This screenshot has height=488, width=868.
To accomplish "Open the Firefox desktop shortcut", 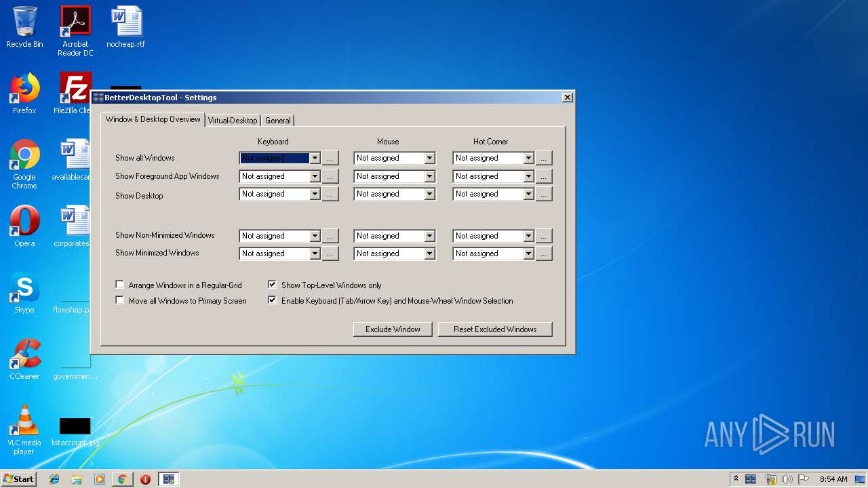I will [24, 94].
